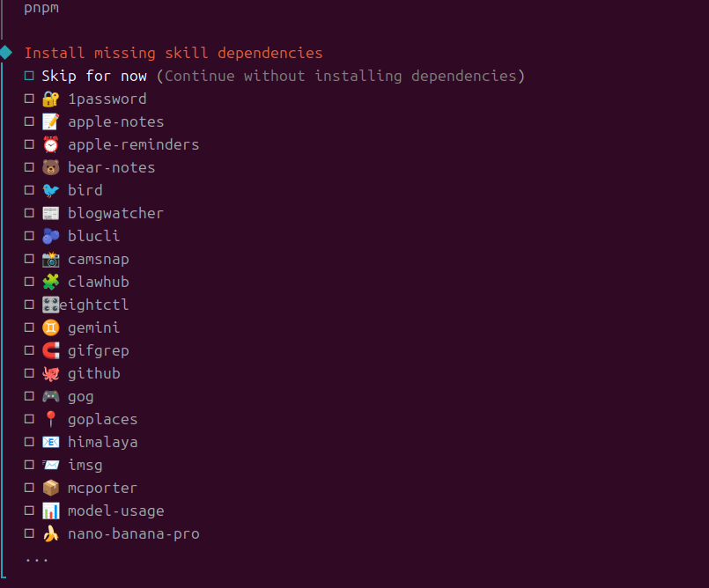Toggle the himalaya checkbox
709x588 pixels.
tap(29, 442)
